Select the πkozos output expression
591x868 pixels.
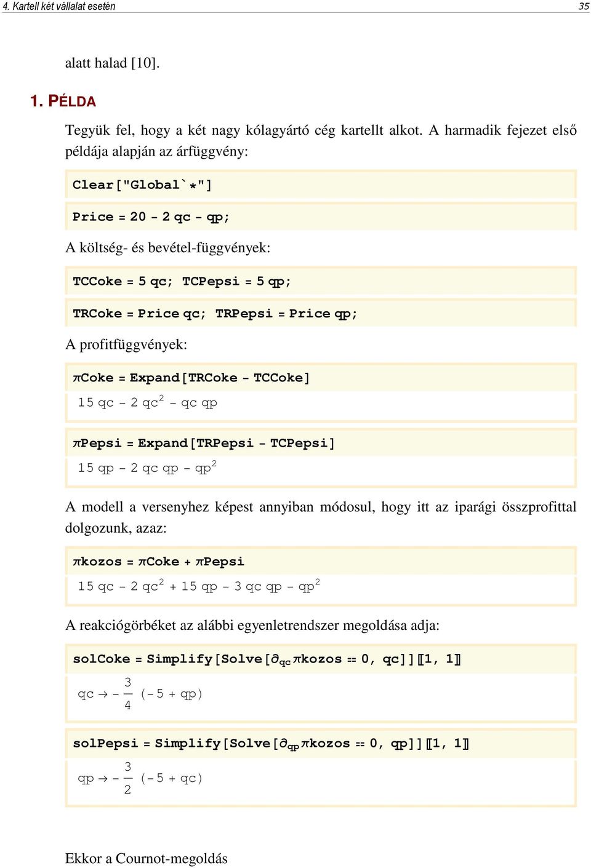pyautogui.click(x=199, y=586)
